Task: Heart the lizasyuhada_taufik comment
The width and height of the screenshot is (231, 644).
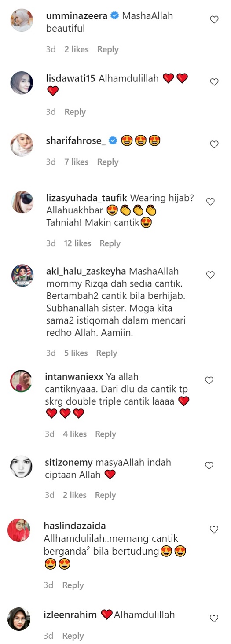Action: pyautogui.click(x=210, y=202)
